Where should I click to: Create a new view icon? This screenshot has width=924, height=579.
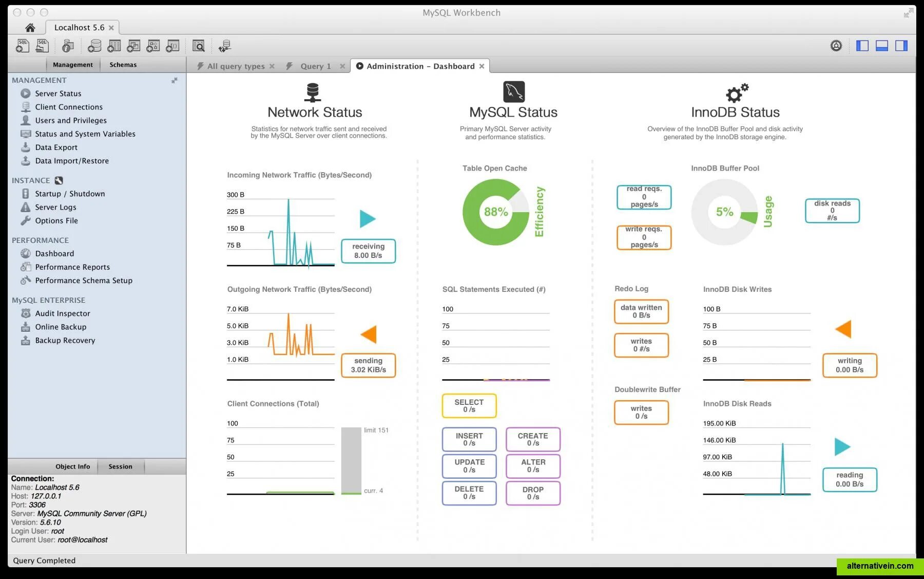[x=133, y=46]
